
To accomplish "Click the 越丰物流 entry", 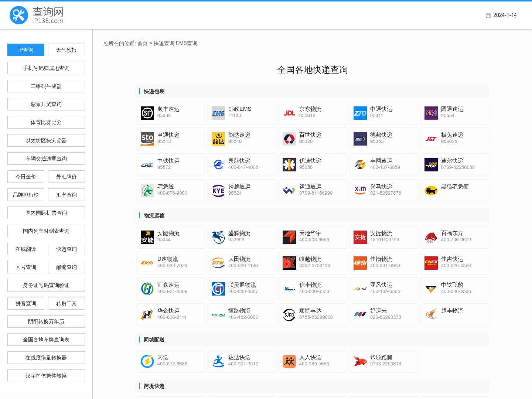I will (x=454, y=315).
